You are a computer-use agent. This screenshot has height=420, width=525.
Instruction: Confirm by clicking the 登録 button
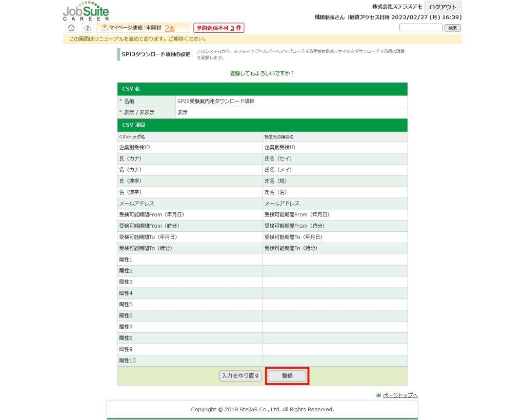coord(287,375)
